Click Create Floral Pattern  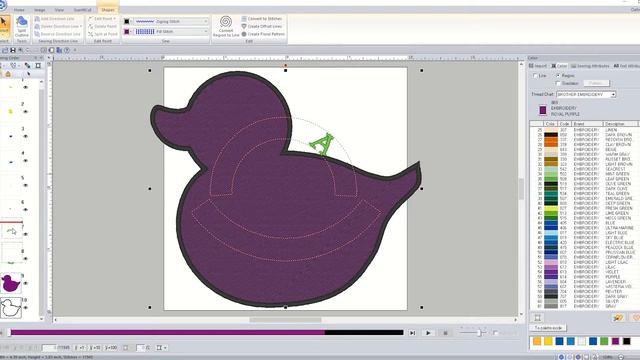(x=263, y=34)
